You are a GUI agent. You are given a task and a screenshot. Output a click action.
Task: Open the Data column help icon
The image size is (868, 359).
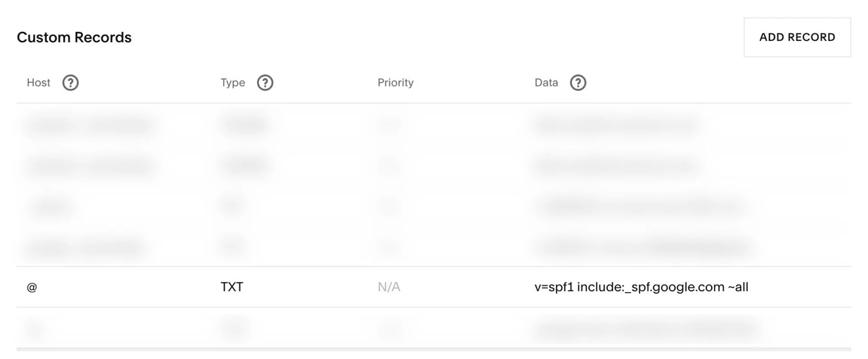[x=578, y=83]
